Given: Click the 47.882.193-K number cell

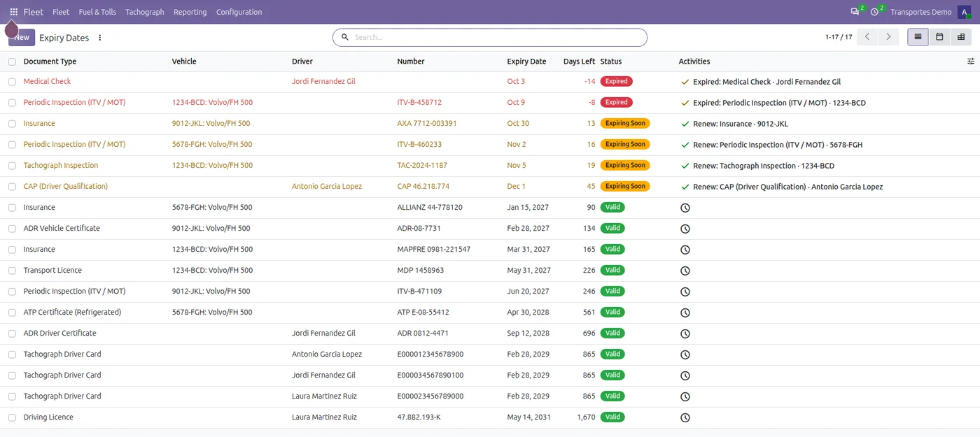Looking at the screenshot, I should (x=419, y=417).
